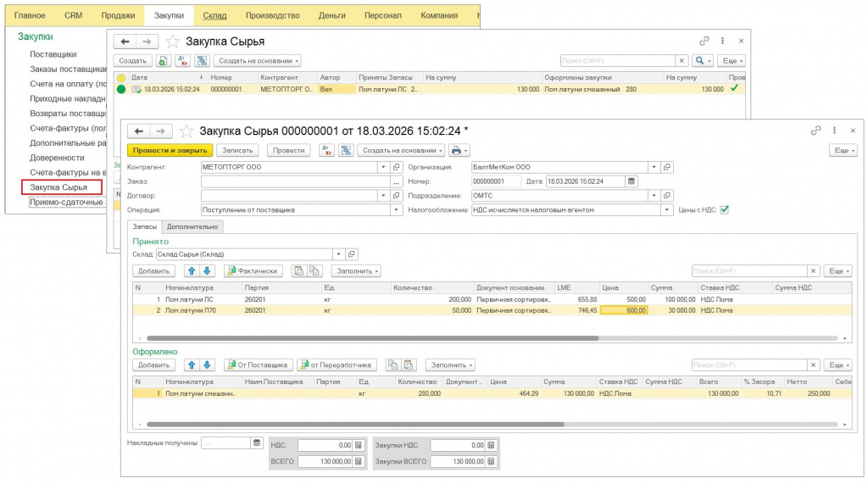Add document 000000001 to favorites via star
868x484 pixels.
point(186,131)
